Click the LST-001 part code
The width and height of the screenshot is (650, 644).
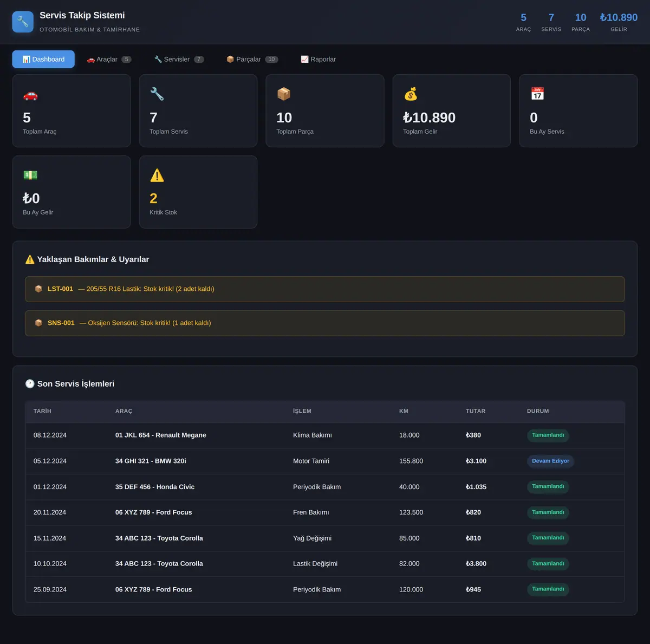pyautogui.click(x=60, y=289)
